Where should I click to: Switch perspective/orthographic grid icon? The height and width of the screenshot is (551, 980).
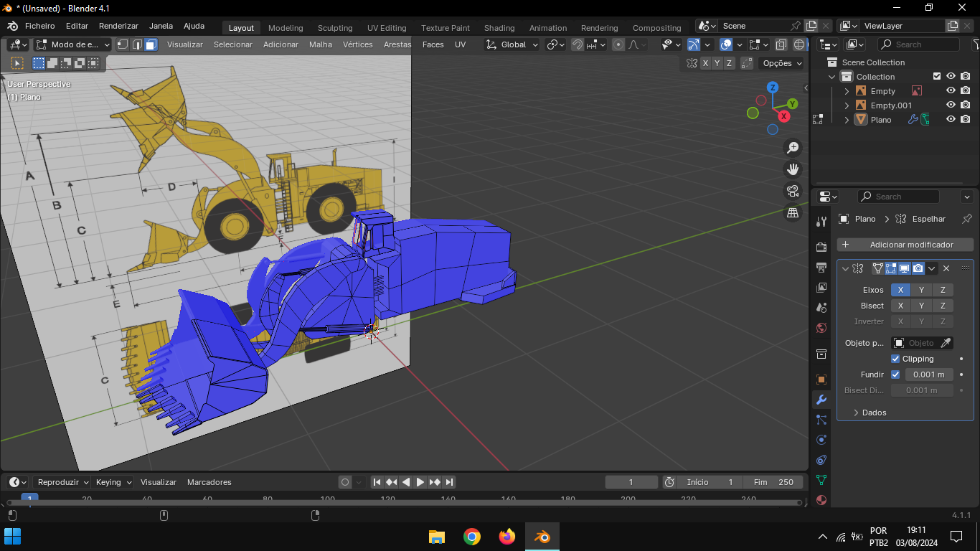pos(793,212)
